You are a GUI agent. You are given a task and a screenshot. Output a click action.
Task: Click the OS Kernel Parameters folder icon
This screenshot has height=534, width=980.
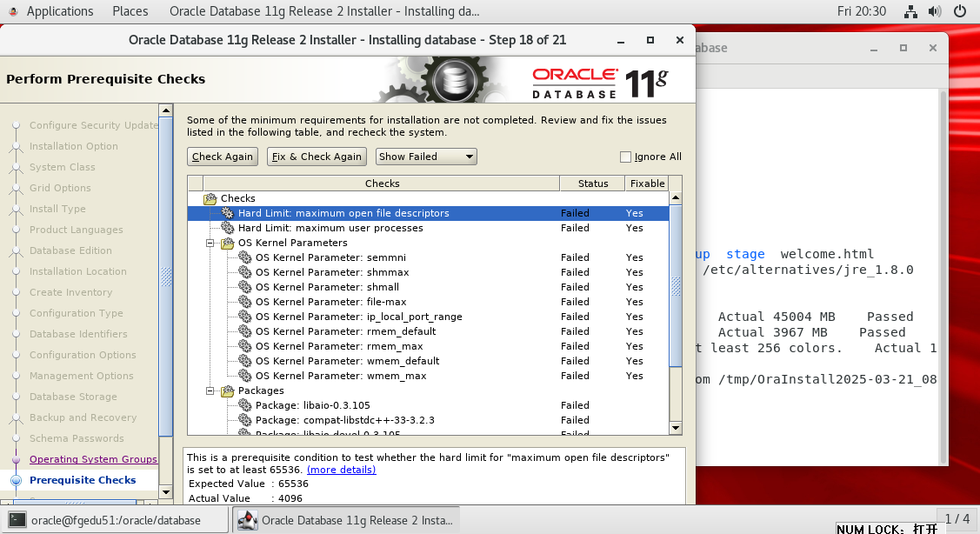(228, 243)
